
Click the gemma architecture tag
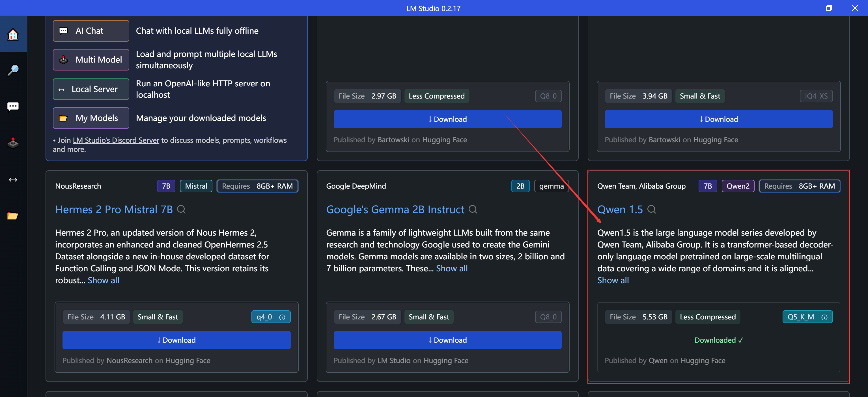[x=551, y=186]
